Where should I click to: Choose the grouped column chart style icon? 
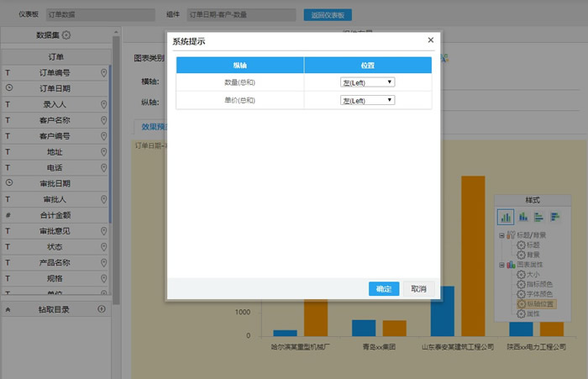point(522,217)
